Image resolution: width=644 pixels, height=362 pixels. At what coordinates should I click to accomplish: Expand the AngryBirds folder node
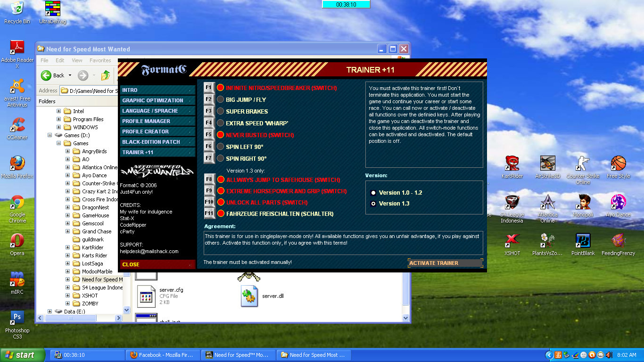pos(68,151)
